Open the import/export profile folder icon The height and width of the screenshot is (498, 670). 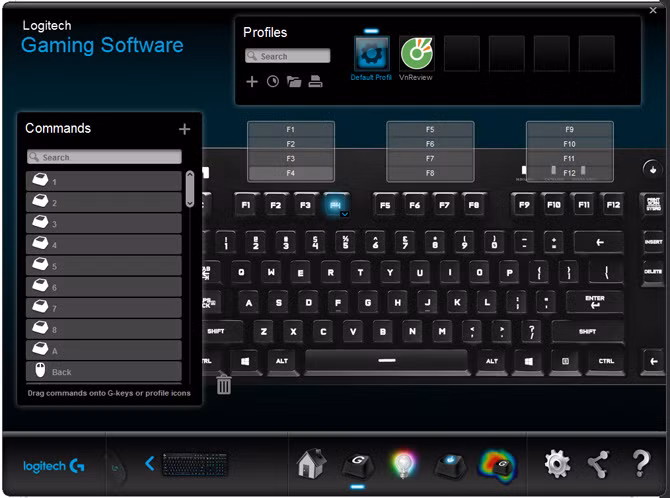point(294,81)
